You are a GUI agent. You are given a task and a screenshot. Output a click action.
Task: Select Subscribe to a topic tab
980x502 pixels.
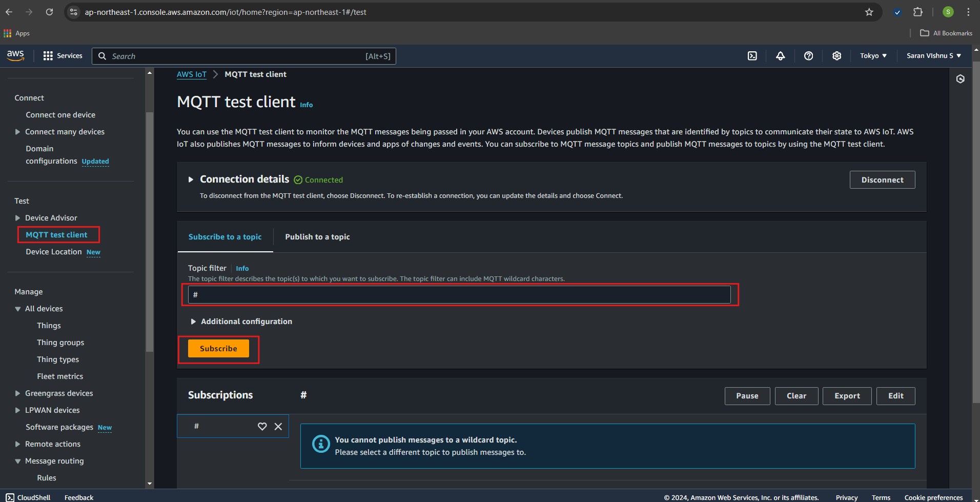click(x=224, y=237)
